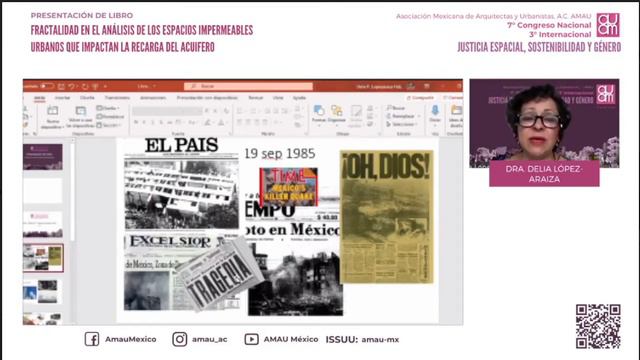Click the Dra. Delia López-Araiza name banner
This screenshot has width=640, height=360.
pyautogui.click(x=544, y=173)
